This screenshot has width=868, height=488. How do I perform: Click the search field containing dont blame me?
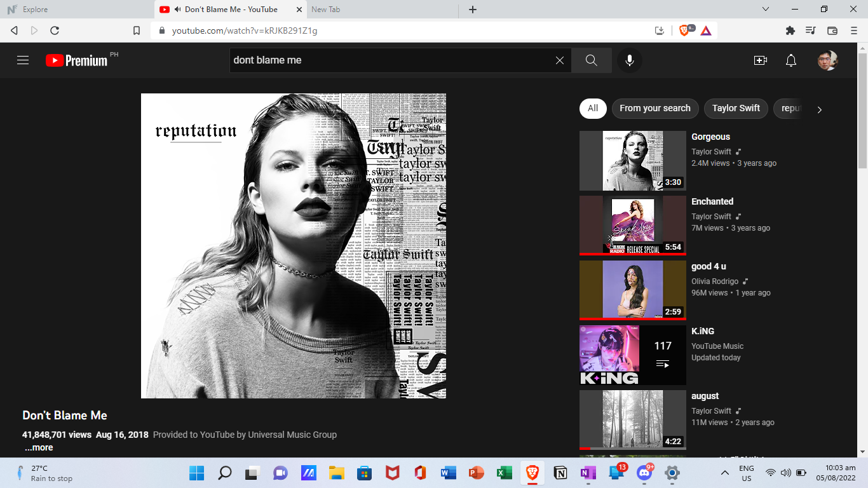391,60
